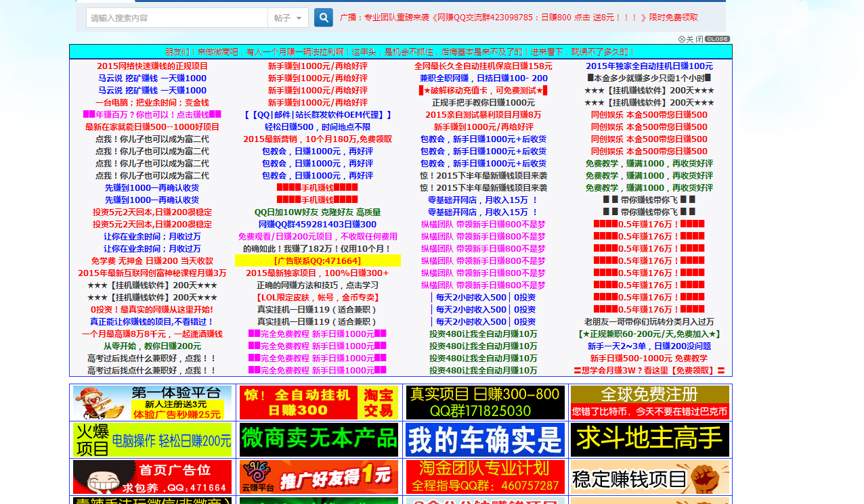This screenshot has width=864, height=504.
Task: Open the 火爆项目 电脑操作 banner
Action: (x=152, y=440)
